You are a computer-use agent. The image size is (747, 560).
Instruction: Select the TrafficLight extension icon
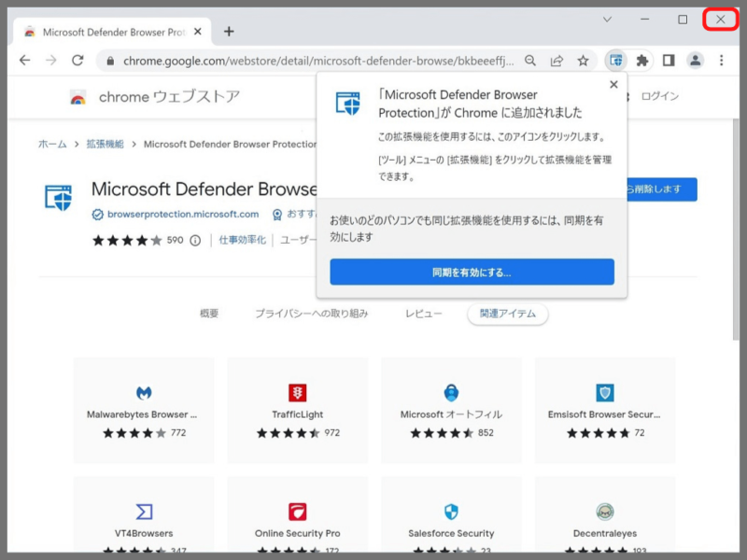coord(297,392)
